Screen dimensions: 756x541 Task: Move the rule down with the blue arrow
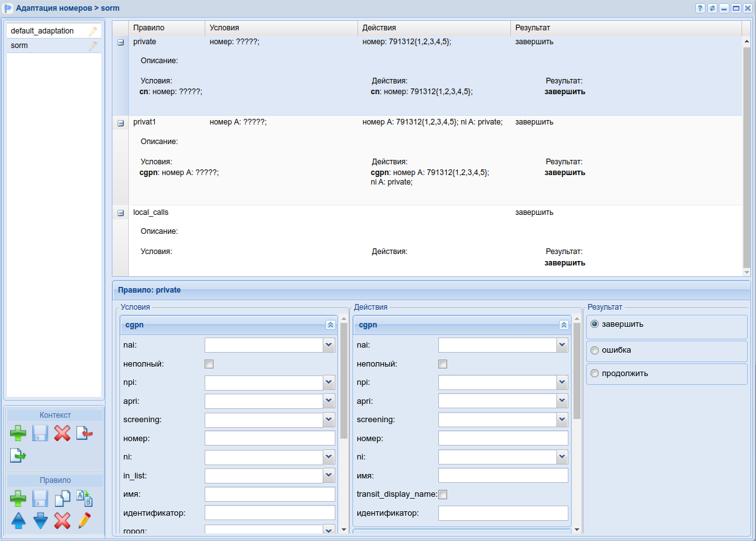coord(40,521)
